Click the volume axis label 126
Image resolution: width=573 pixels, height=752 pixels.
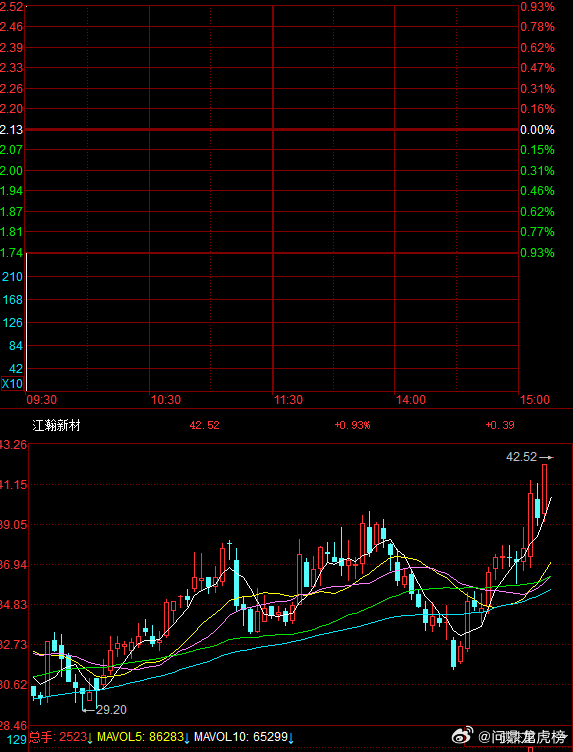[13, 323]
